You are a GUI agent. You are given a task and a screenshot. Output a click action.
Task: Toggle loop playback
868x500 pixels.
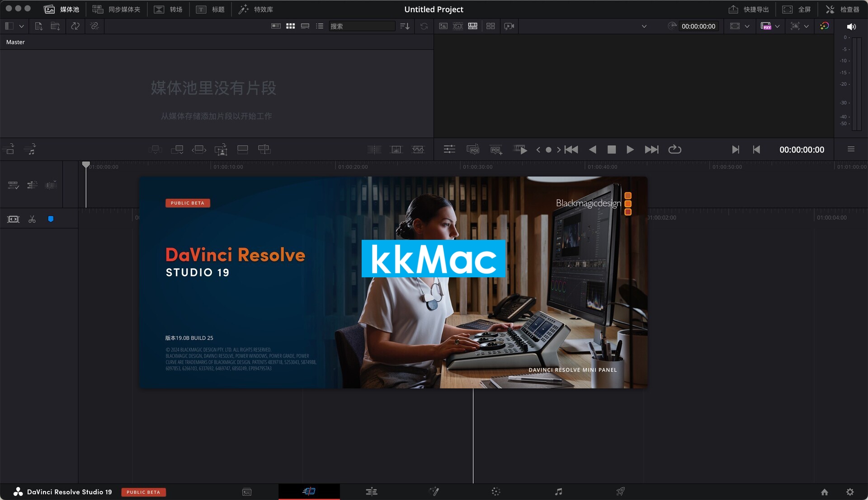pyautogui.click(x=675, y=150)
